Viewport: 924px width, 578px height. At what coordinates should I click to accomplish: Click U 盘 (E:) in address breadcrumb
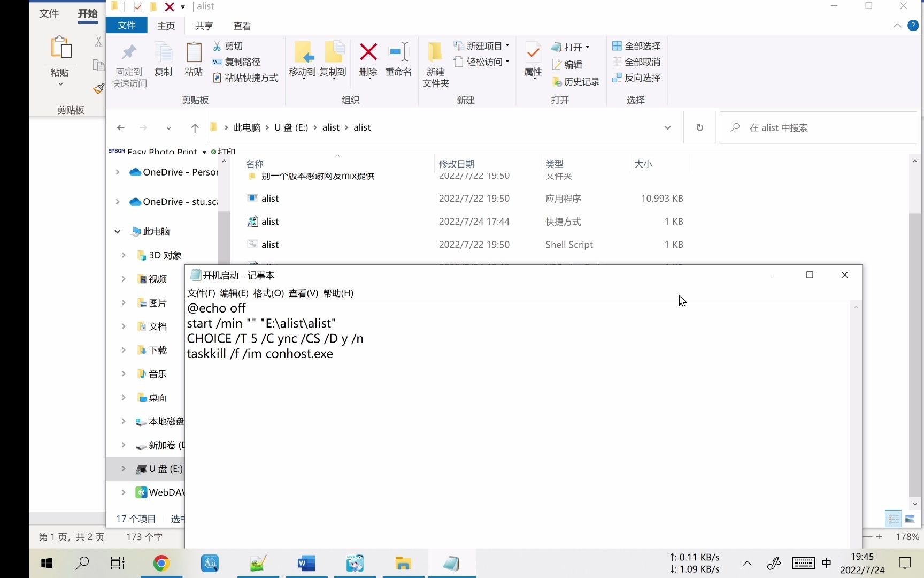(291, 127)
